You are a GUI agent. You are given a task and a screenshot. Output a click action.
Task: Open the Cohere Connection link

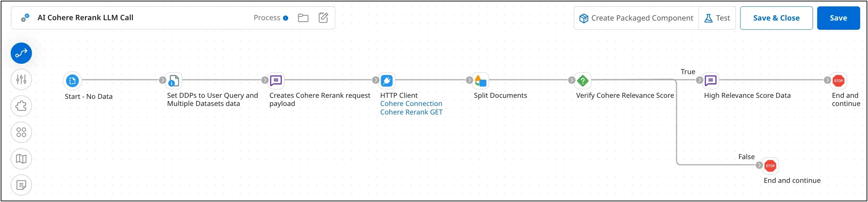(411, 103)
